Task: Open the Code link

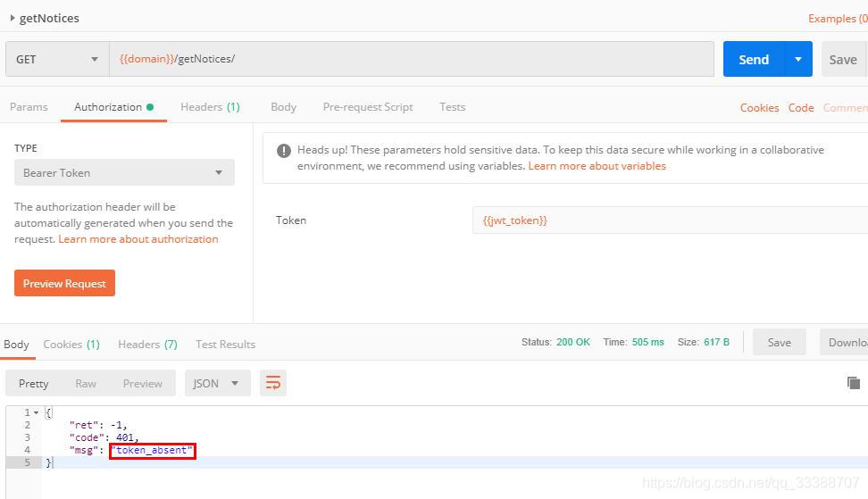Action: (x=800, y=108)
